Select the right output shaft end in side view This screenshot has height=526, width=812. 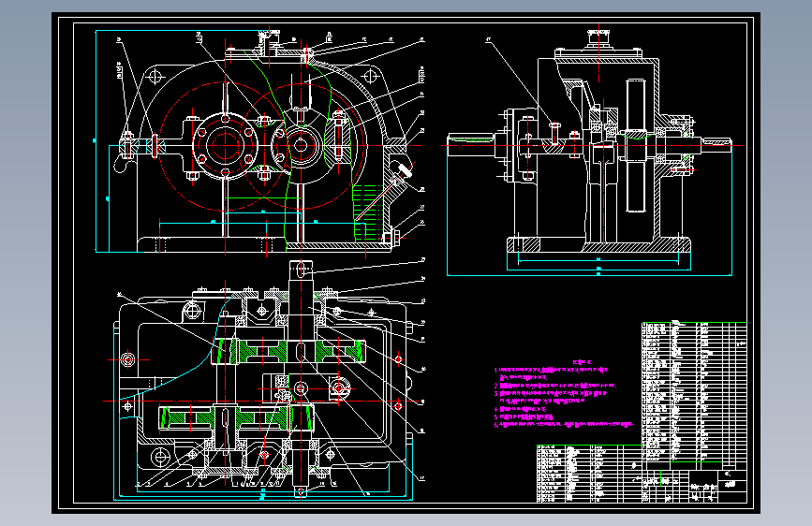pyautogui.click(x=716, y=141)
